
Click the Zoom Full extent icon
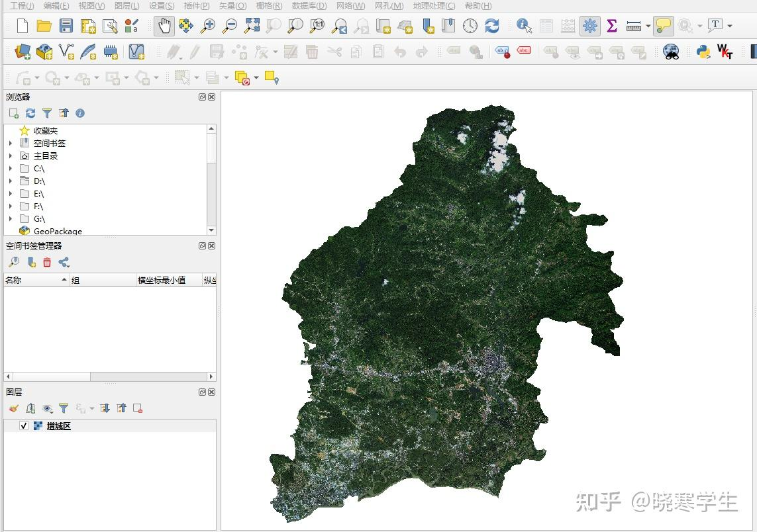[252, 26]
